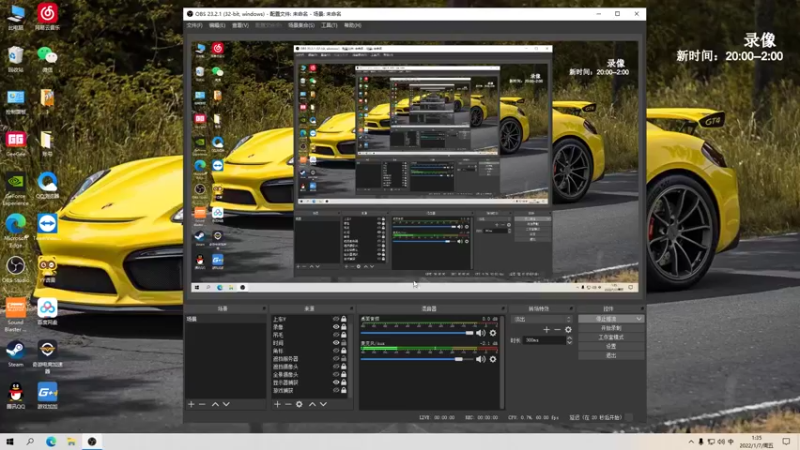Toggle visibility of the top source
The height and width of the screenshot is (450, 800).
[336, 319]
